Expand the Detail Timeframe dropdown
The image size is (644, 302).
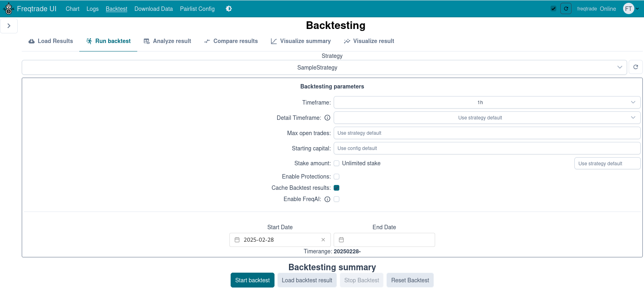pos(487,118)
